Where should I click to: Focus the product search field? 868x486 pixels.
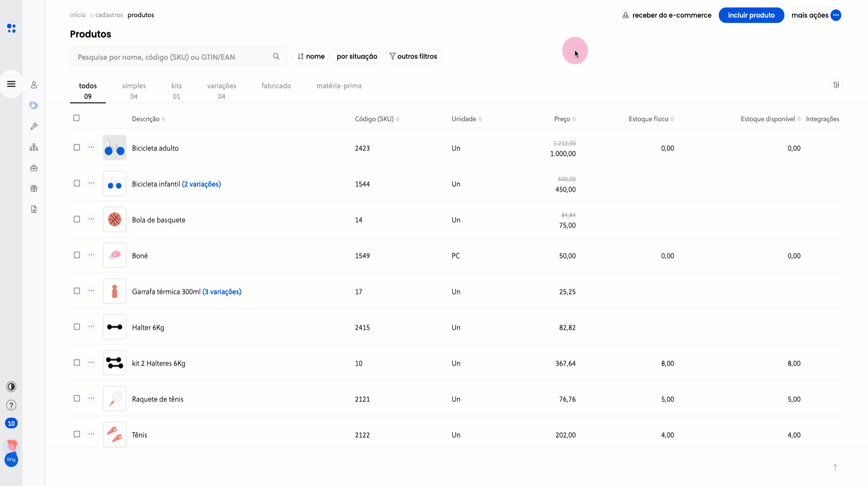point(172,57)
